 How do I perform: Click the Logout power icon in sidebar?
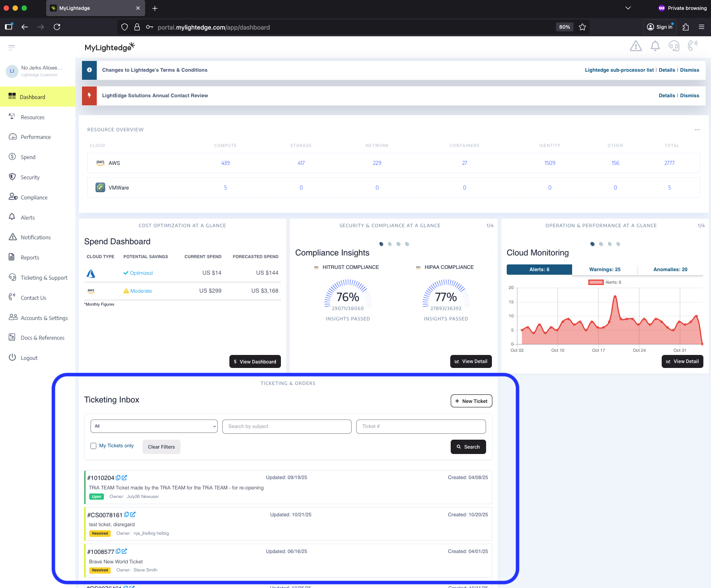(12, 357)
